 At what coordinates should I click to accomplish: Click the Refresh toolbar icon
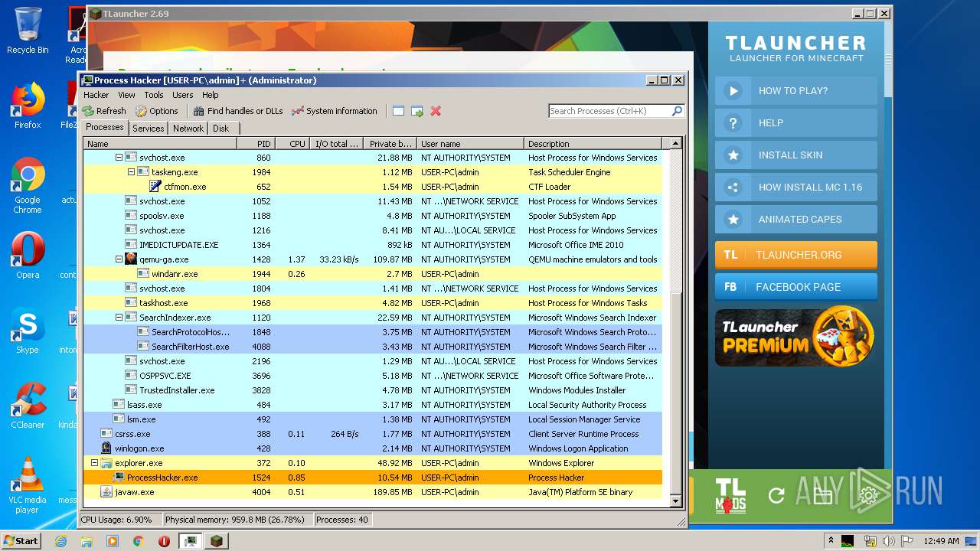[x=89, y=111]
